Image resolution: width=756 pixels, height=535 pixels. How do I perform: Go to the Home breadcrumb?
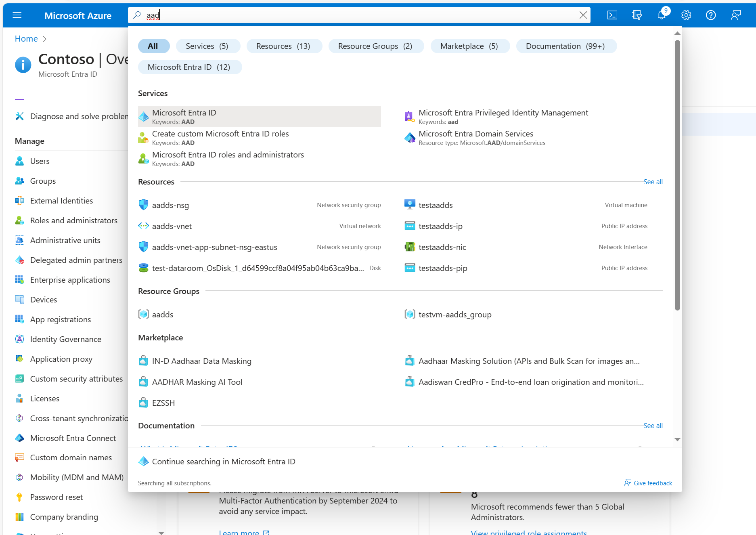tap(26, 39)
